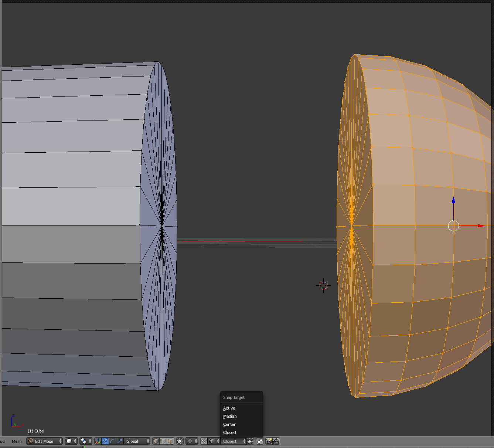Select the rotate manipulator arc icon
The image size is (494, 448).
[x=113, y=441]
